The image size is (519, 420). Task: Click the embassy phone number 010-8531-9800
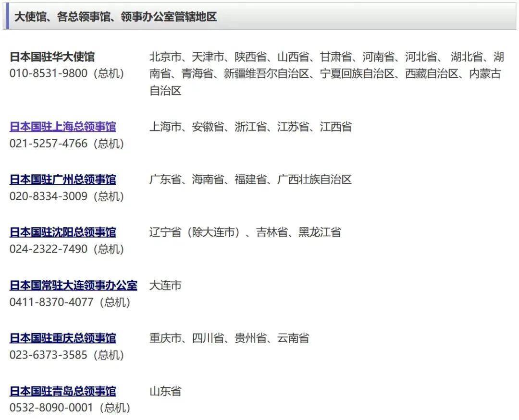click(49, 73)
